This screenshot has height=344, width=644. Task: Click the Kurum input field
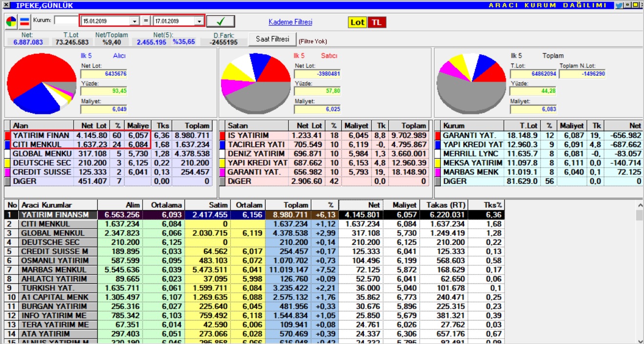(66, 21)
